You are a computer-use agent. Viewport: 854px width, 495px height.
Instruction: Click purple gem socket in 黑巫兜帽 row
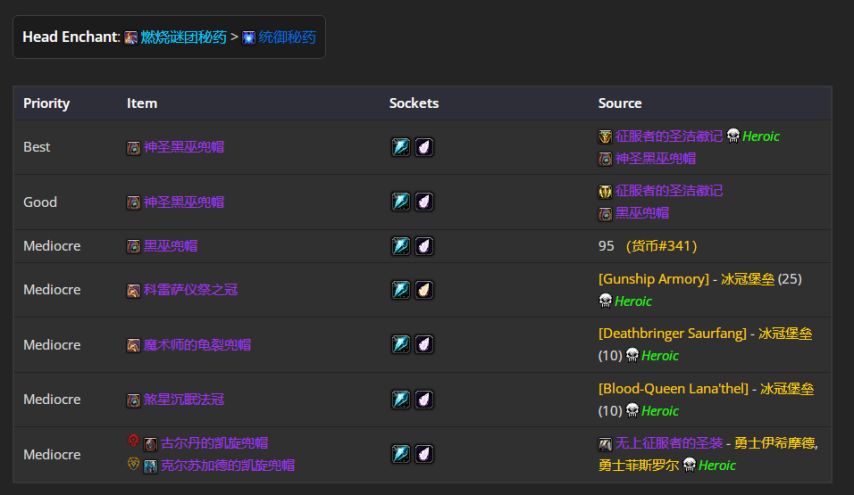424,246
